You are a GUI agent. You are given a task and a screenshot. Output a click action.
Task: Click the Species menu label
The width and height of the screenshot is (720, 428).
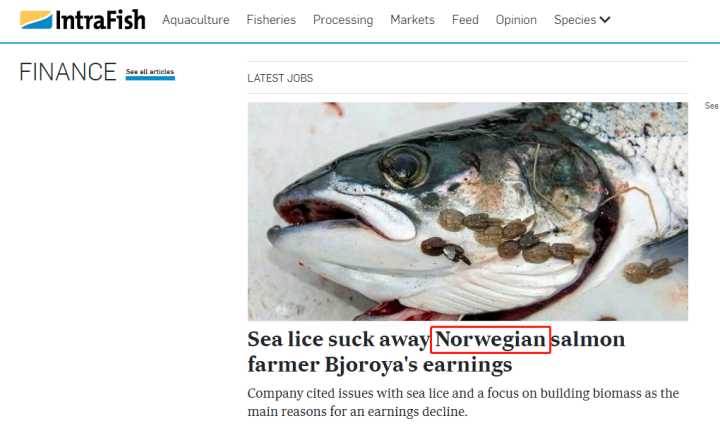point(575,20)
